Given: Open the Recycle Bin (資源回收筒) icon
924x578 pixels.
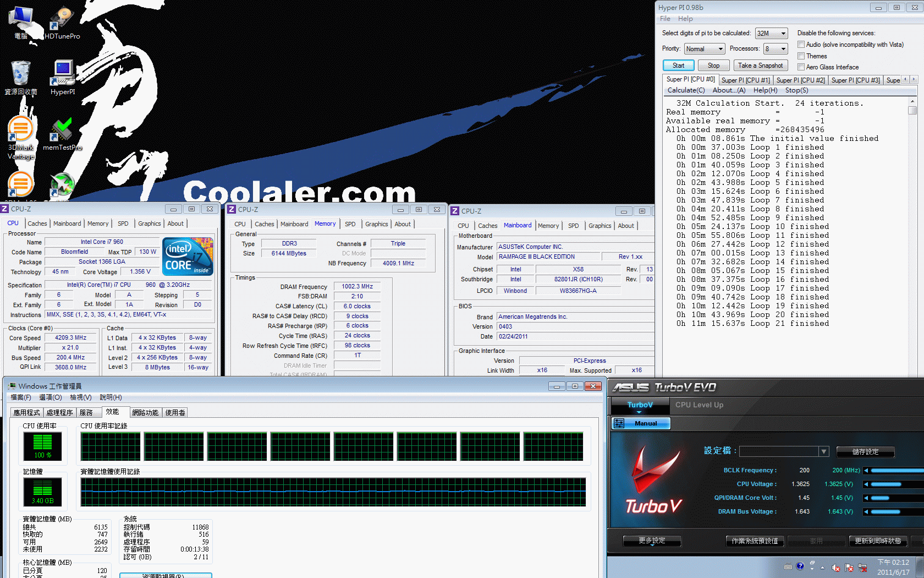Looking at the screenshot, I should 21,78.
